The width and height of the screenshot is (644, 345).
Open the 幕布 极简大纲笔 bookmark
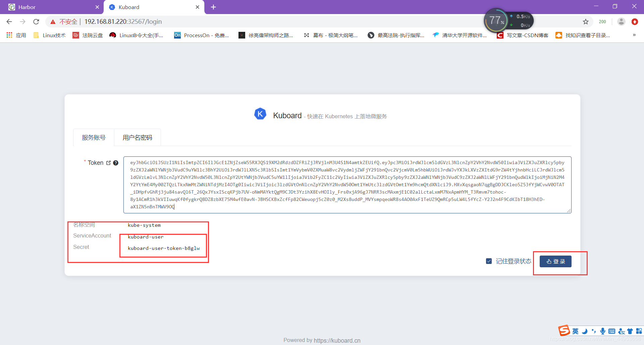click(x=330, y=35)
